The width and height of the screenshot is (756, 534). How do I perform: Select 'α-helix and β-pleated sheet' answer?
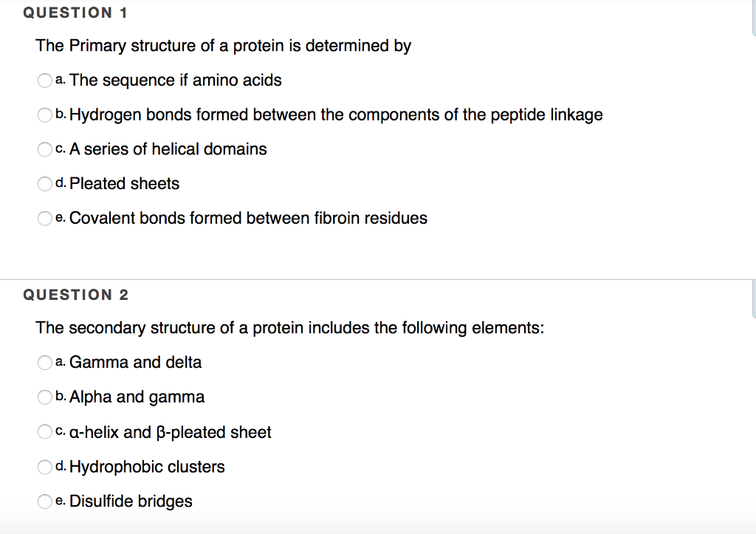171,433
